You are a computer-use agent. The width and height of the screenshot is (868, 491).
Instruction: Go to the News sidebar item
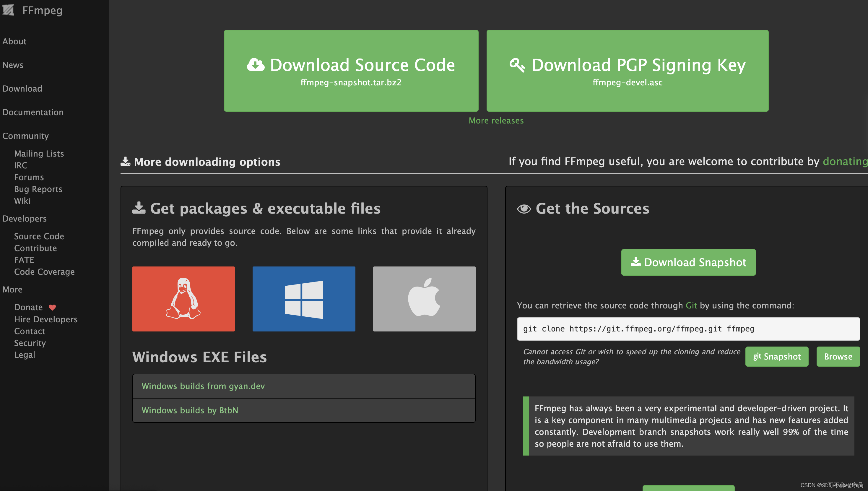point(13,65)
